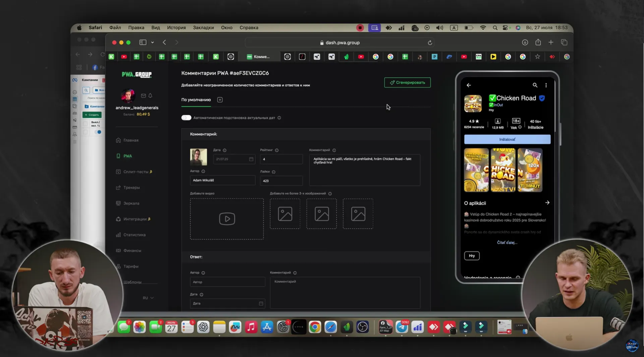
Task: Toggle automatic date substitution switch
Action: pyautogui.click(x=186, y=118)
